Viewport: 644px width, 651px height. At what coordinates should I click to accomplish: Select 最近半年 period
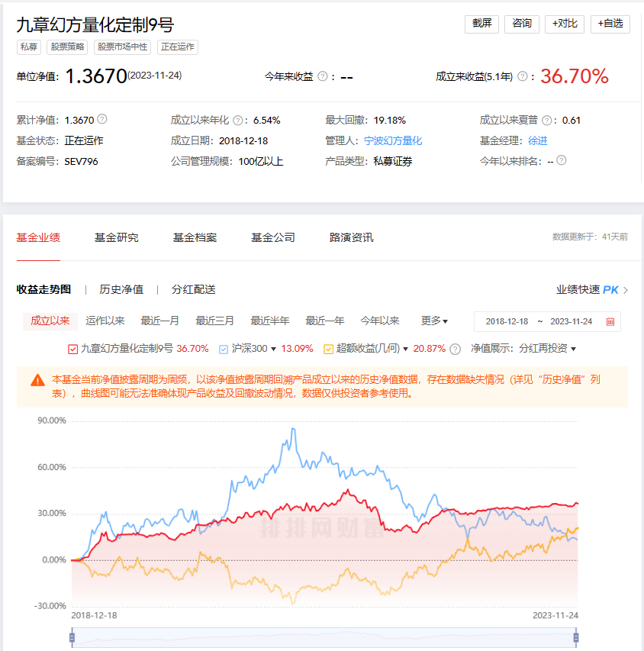(270, 321)
